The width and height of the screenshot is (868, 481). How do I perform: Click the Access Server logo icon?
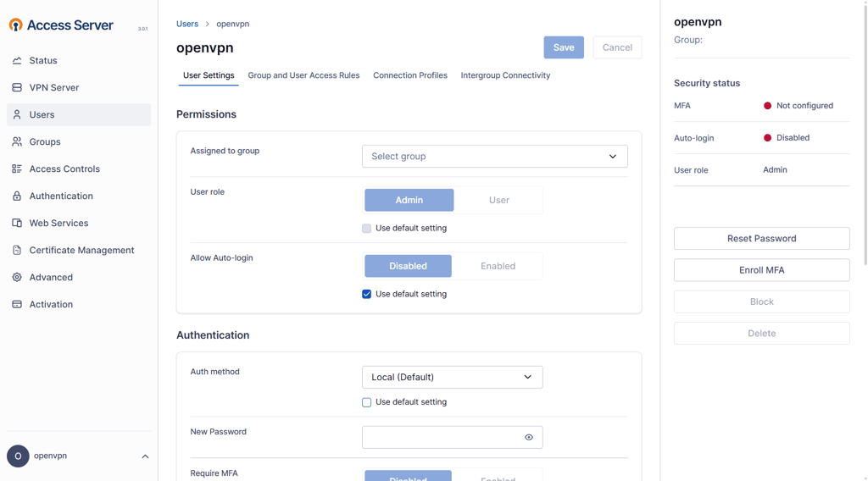[16, 25]
